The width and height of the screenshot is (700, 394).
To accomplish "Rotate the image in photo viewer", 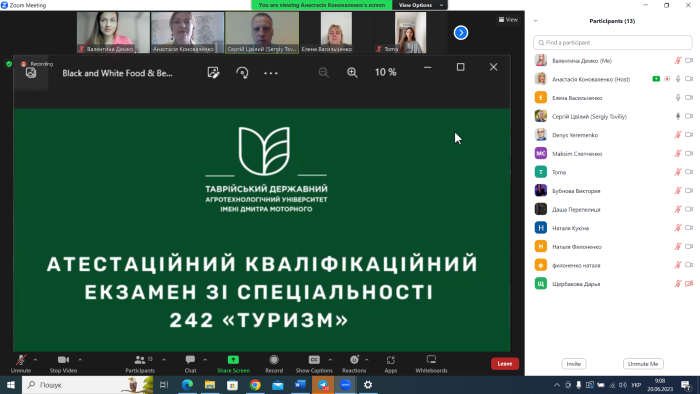I will tap(242, 73).
